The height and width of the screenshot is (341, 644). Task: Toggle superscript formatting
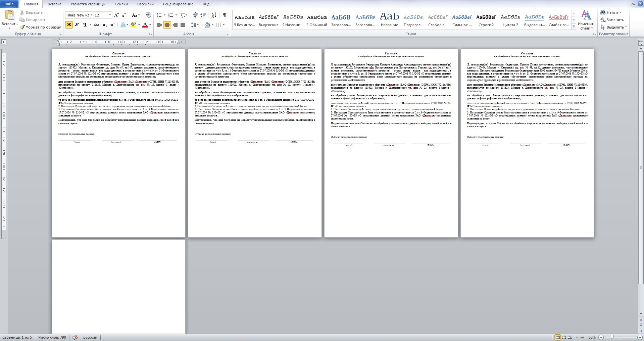coord(112,25)
